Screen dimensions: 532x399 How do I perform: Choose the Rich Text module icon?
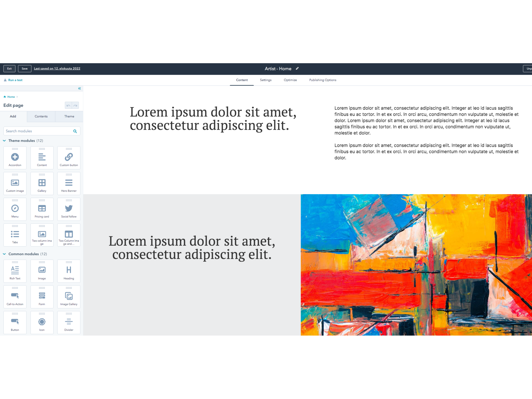15,270
